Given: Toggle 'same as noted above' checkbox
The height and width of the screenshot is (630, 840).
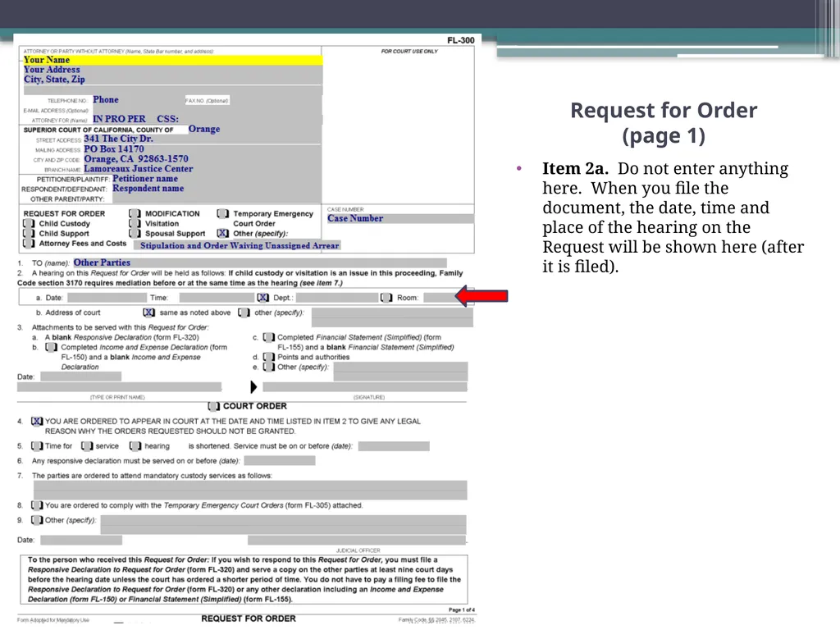Looking at the screenshot, I should point(149,313).
